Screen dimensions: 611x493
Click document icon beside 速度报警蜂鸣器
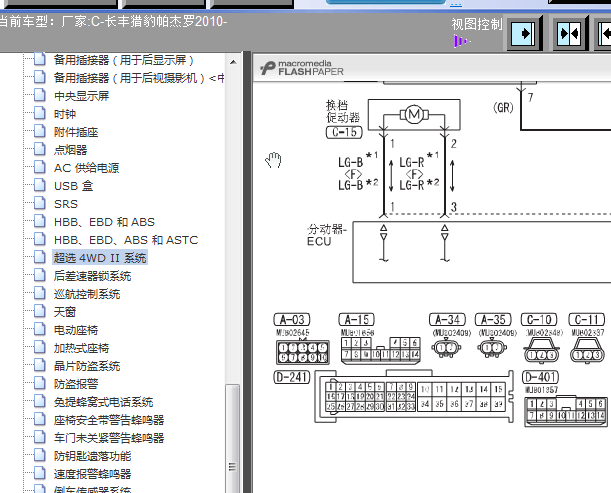pyautogui.click(x=40, y=473)
